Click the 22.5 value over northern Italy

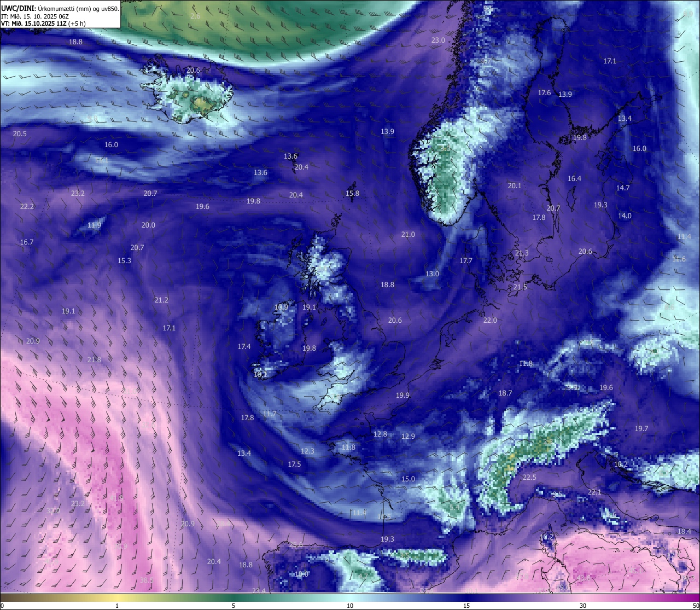529,478
